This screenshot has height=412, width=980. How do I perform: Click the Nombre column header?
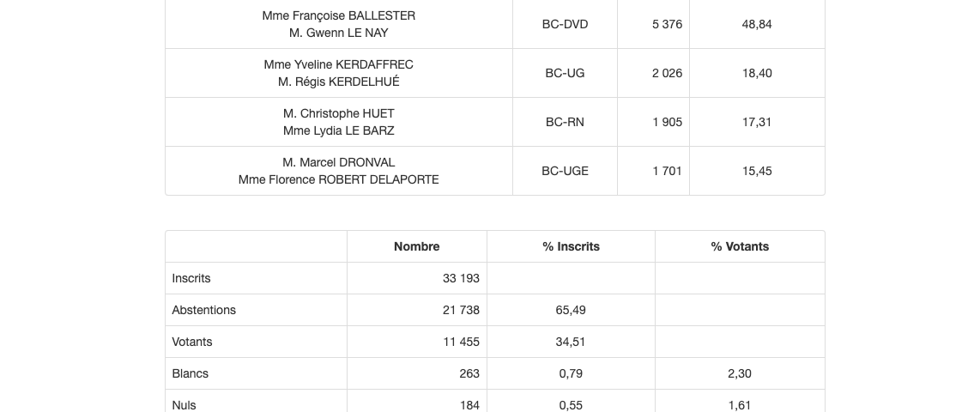click(416, 246)
